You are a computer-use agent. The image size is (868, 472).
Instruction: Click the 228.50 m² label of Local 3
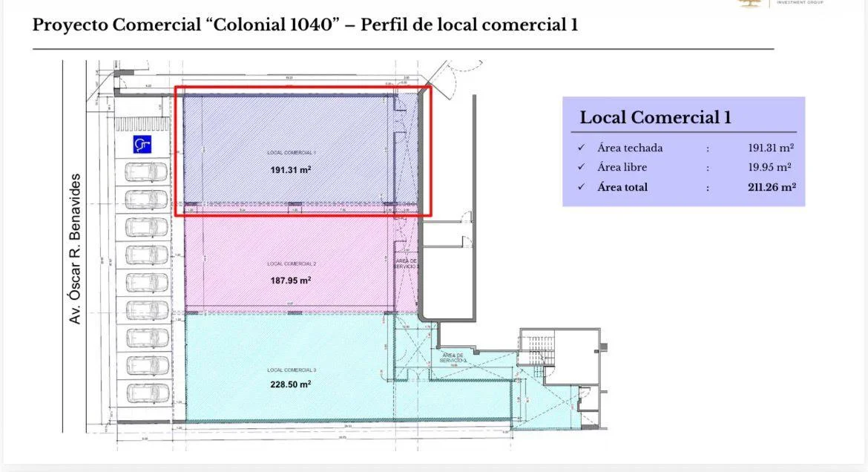coord(290,384)
